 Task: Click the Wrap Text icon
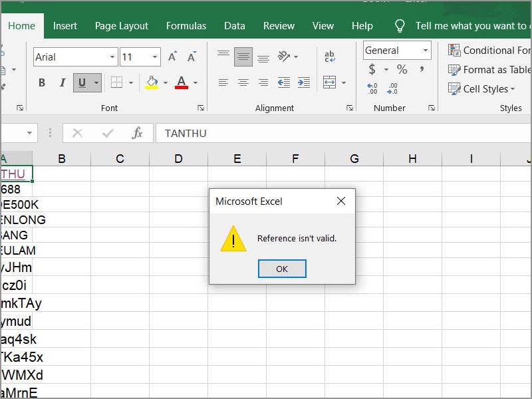point(330,57)
